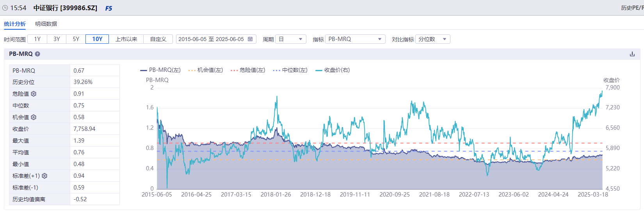
Task: Click the PB-MRQ table value 0.67
Action: click(x=79, y=71)
